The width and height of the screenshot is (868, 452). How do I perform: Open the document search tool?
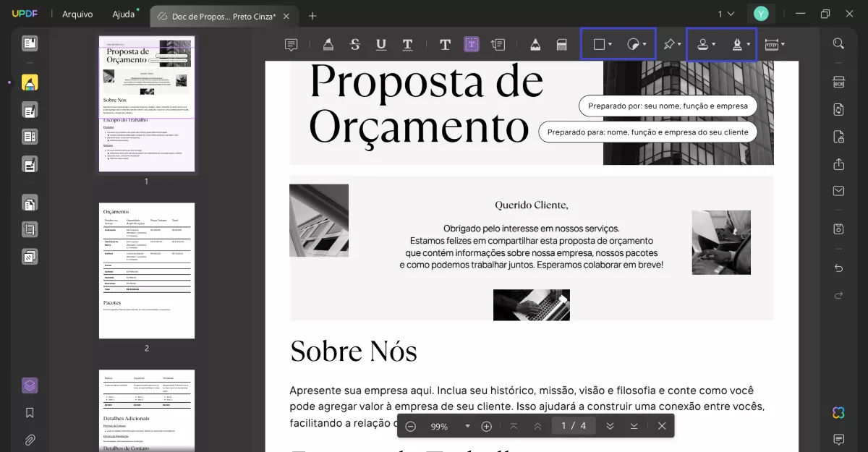[838, 43]
